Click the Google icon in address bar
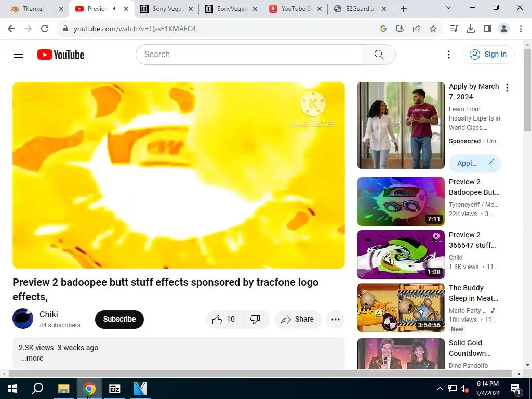Image resolution: width=532 pixels, height=399 pixels. [x=383, y=29]
